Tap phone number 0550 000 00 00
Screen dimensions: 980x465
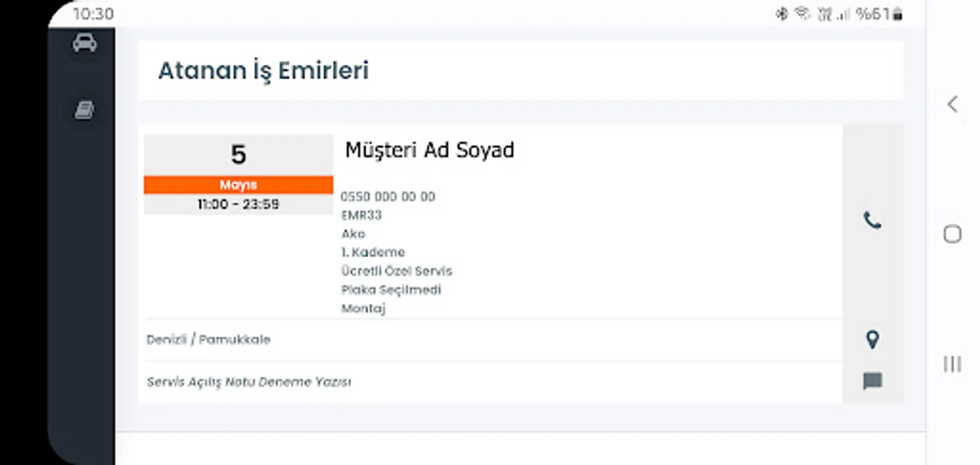pyautogui.click(x=388, y=196)
